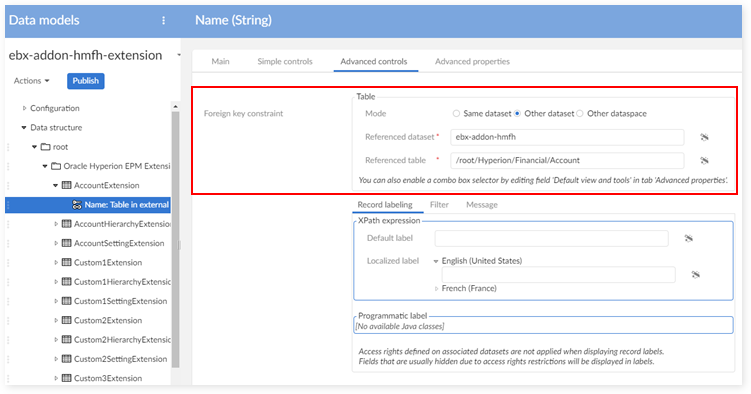Click wizard icon beside Referenced dataset field
Viewport: 751px width, 394px height.
704,137
